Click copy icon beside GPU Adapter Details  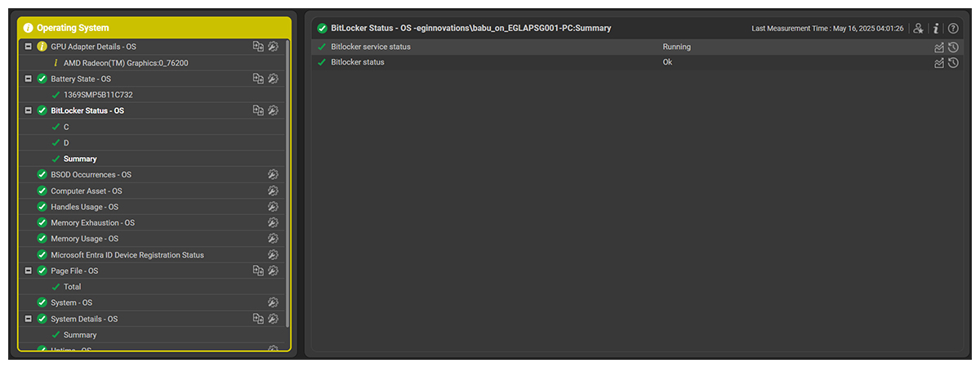258,47
